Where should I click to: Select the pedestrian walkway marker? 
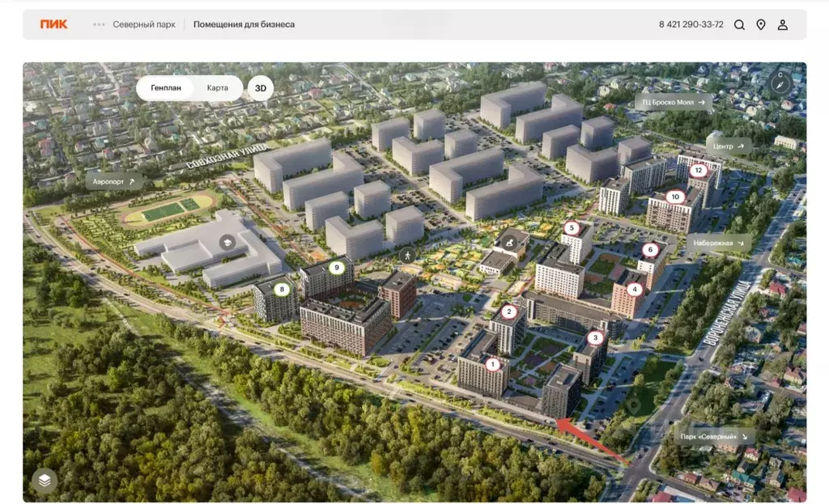[x=407, y=255]
